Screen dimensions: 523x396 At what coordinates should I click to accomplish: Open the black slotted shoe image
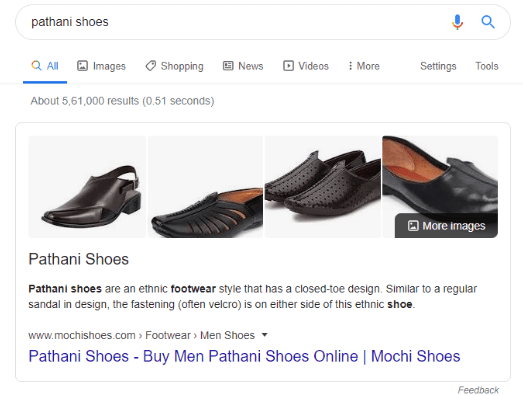(x=205, y=187)
